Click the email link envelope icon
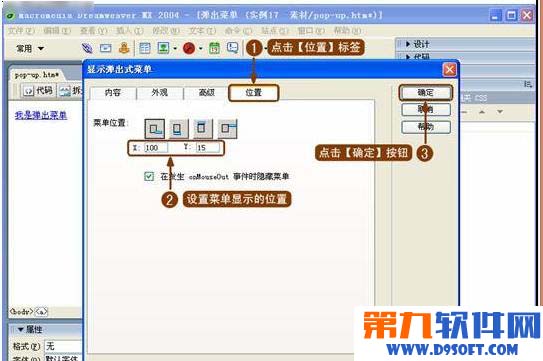 point(106,48)
